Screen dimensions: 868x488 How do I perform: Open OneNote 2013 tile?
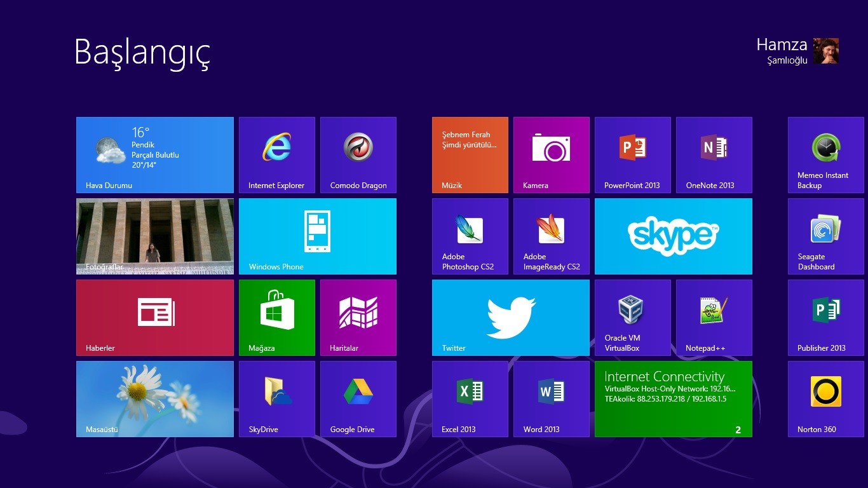pos(714,155)
